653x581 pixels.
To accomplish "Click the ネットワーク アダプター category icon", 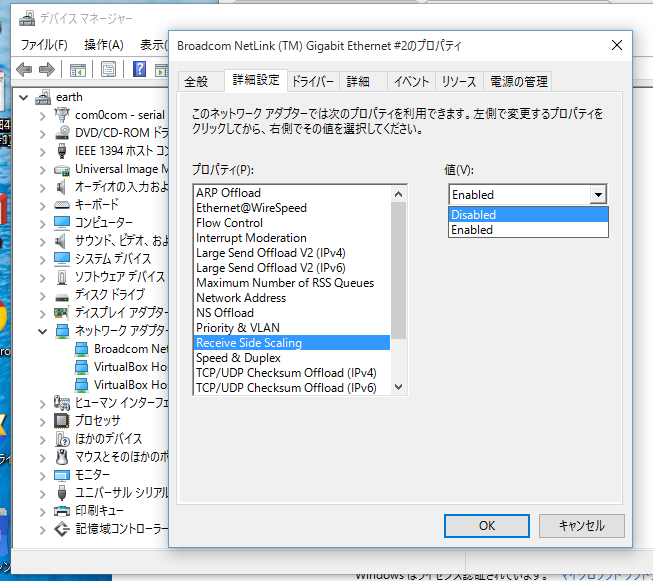I will [x=62, y=331].
